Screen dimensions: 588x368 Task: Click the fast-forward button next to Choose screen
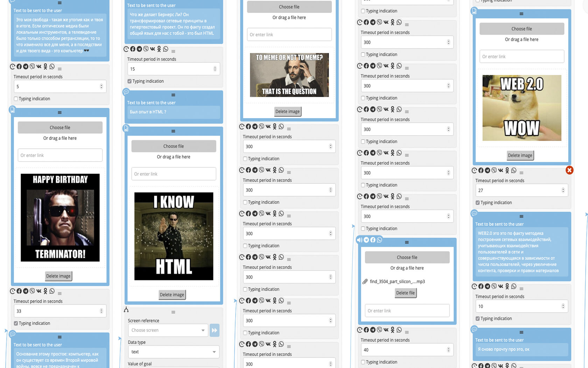(214, 330)
